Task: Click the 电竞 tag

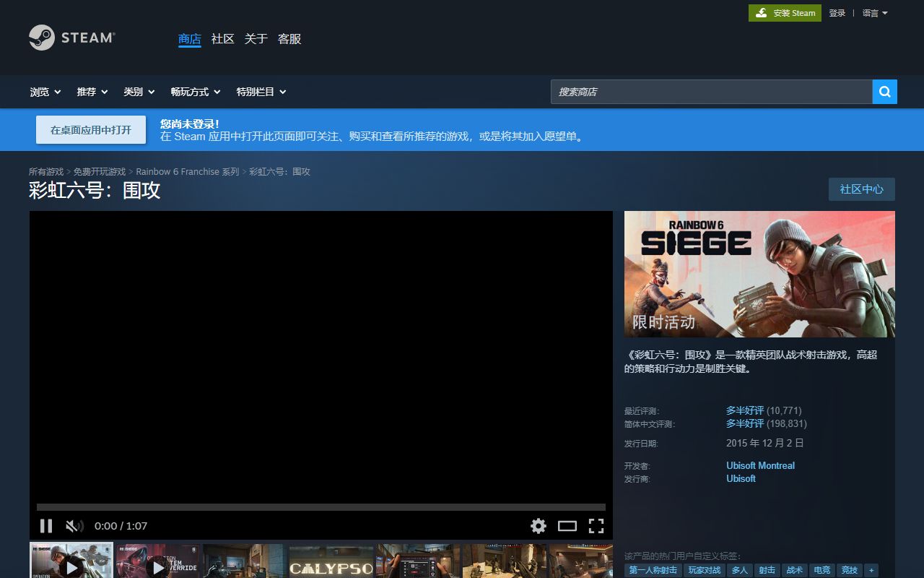Action: pos(821,571)
